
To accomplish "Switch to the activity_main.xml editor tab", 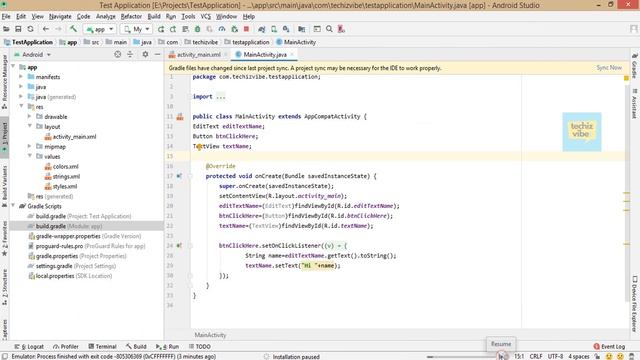I will [x=198, y=54].
